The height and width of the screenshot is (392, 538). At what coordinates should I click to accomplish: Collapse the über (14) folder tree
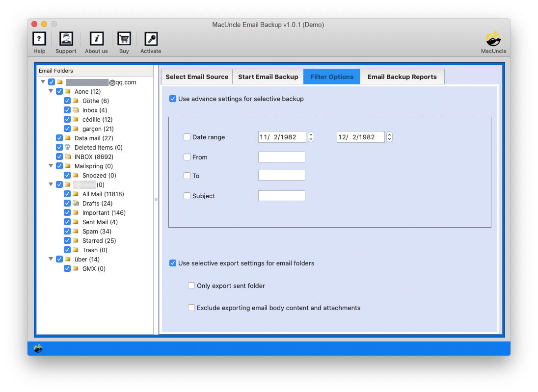click(x=51, y=259)
